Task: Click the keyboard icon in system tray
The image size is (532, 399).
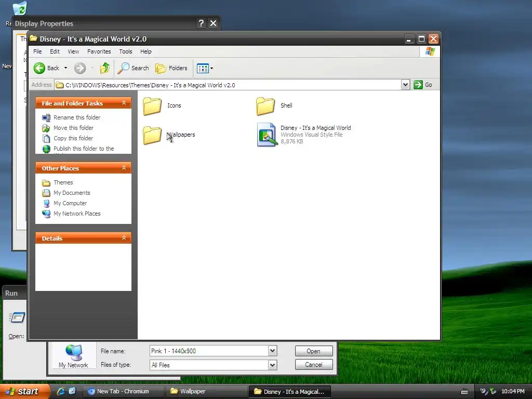Action: point(464,392)
